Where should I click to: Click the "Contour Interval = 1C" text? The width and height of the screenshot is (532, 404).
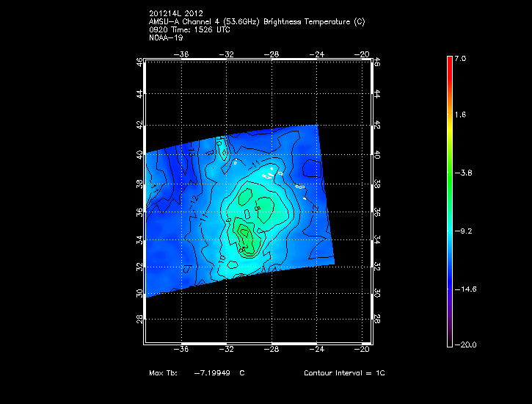coord(344,373)
